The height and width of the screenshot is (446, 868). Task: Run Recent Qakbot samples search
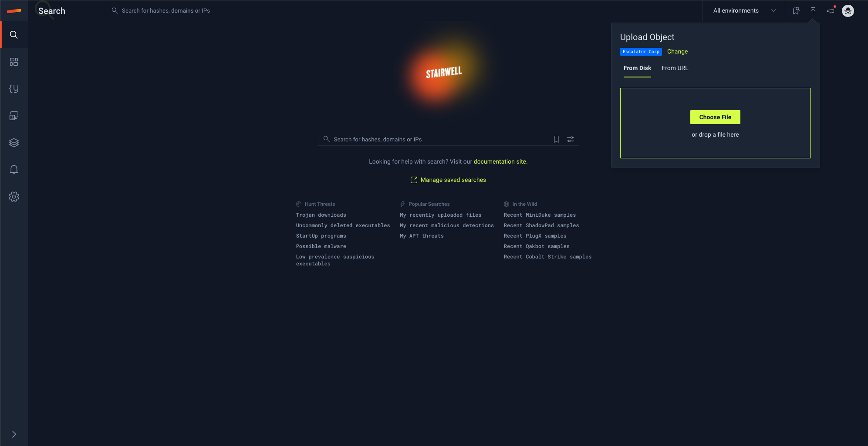point(537,246)
